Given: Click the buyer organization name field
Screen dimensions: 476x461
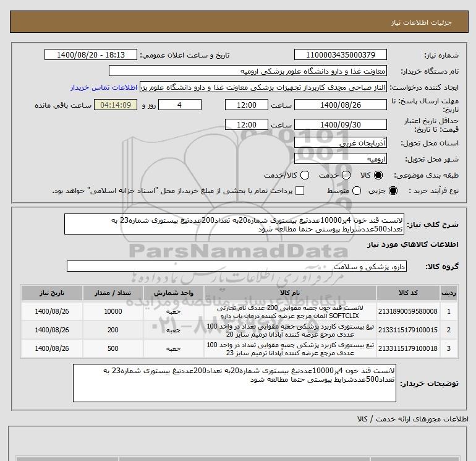Looking at the screenshot, I should (x=248, y=71).
